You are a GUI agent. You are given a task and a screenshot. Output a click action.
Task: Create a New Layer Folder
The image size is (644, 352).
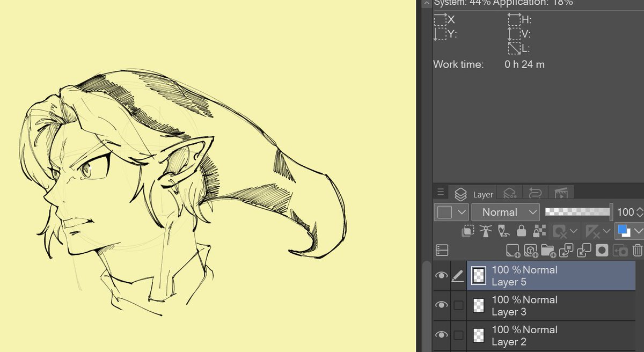(x=548, y=251)
